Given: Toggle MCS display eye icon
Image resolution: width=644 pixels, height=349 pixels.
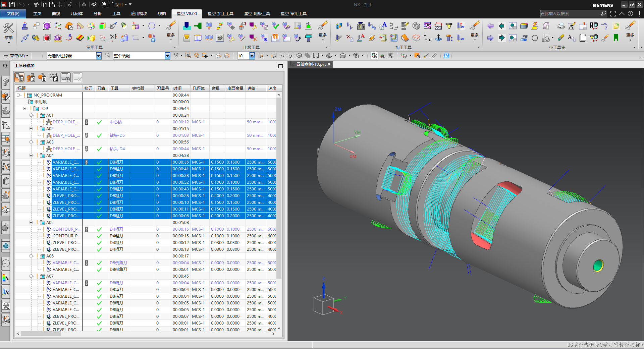Looking at the screenshot, I should (374, 56).
